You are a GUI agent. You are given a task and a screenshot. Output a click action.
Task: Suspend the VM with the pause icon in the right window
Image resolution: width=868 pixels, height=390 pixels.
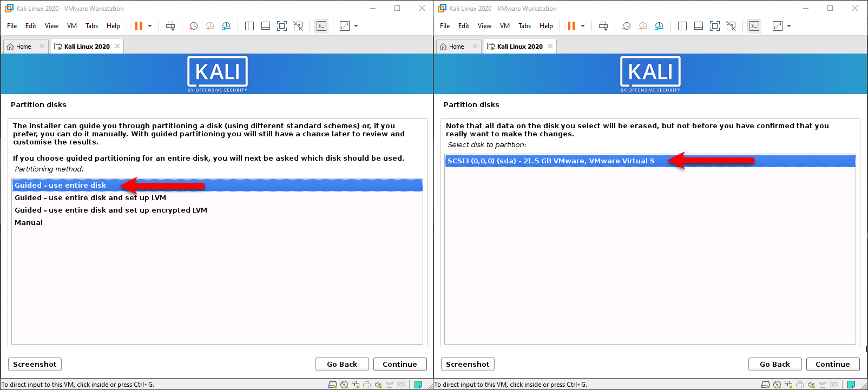571,26
